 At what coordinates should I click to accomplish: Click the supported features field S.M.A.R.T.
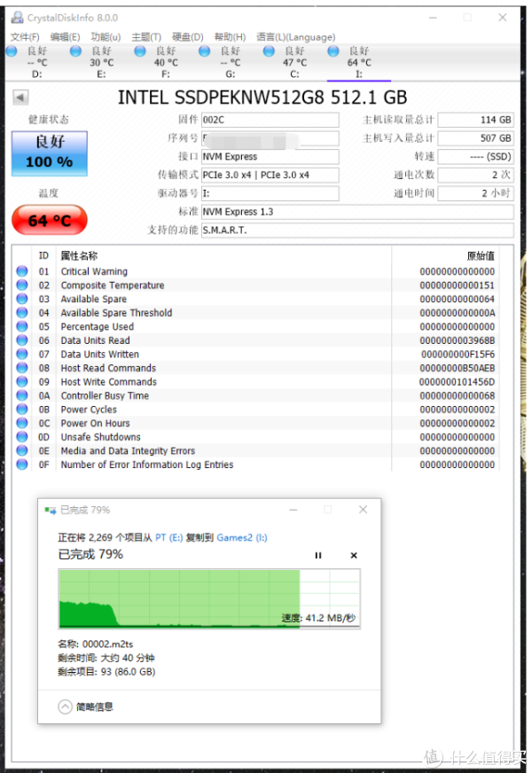pyautogui.click(x=357, y=230)
